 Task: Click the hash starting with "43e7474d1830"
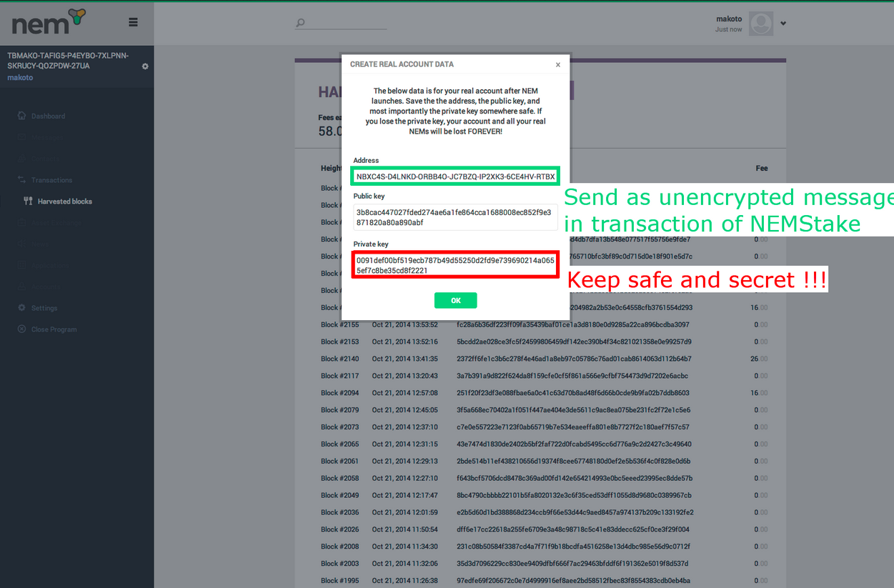click(x=574, y=444)
